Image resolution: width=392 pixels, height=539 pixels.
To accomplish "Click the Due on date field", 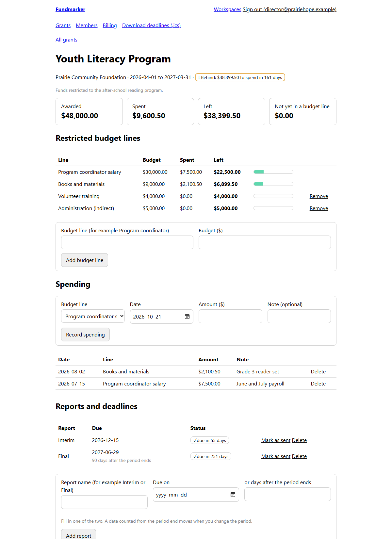I will (196, 495).
